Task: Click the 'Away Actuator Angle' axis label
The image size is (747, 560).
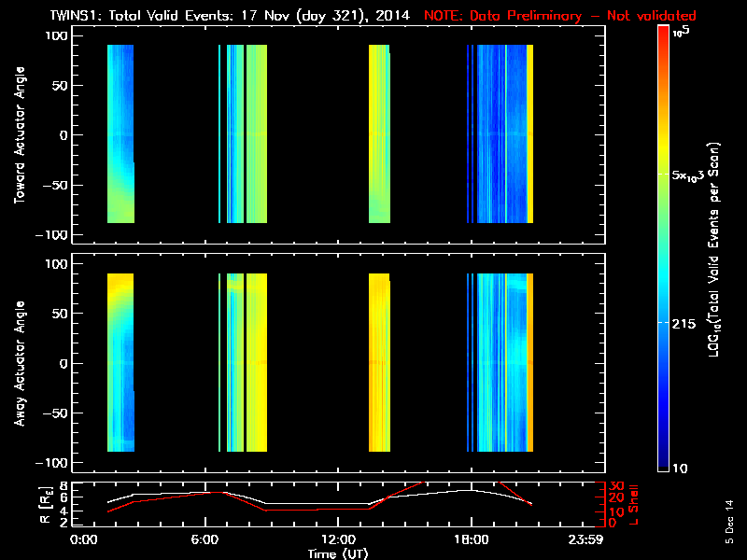Action: pyautogui.click(x=20, y=363)
